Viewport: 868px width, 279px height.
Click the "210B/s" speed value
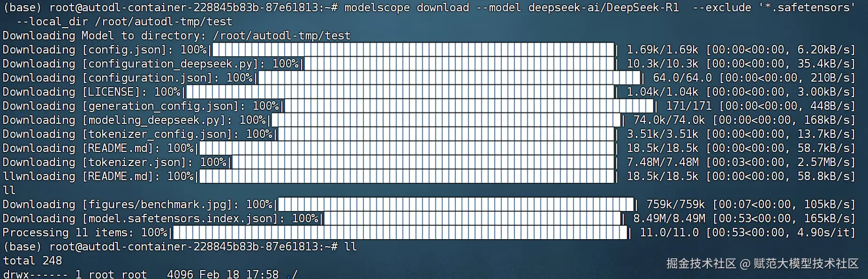[830, 78]
